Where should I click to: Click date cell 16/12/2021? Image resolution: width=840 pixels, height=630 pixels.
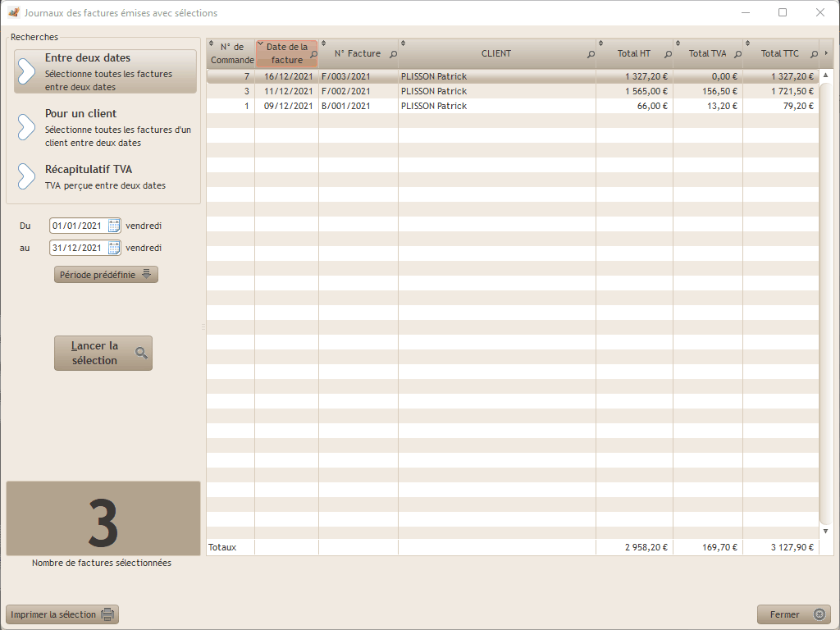tap(288, 76)
